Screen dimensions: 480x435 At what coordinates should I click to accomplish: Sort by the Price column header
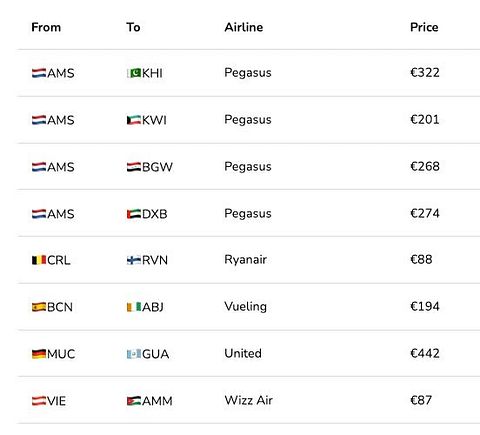[424, 27]
